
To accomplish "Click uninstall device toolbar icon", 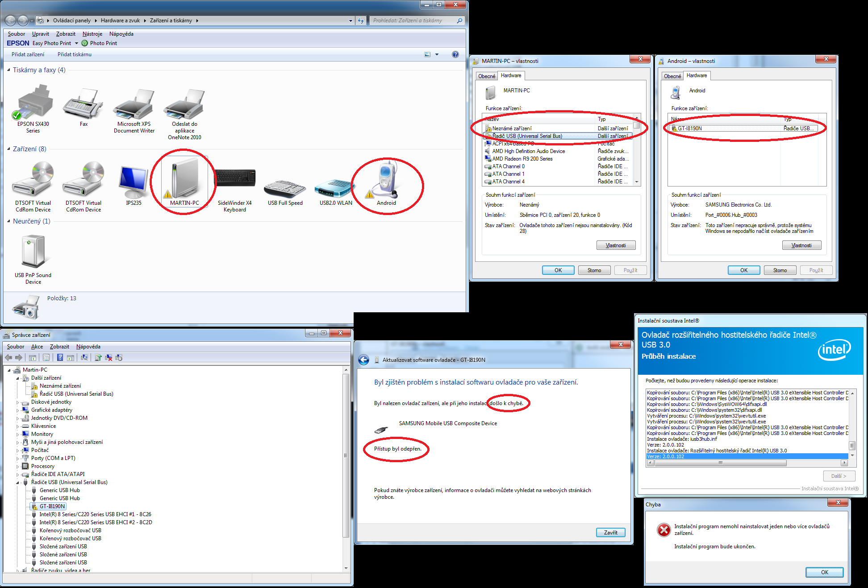I will click(108, 357).
